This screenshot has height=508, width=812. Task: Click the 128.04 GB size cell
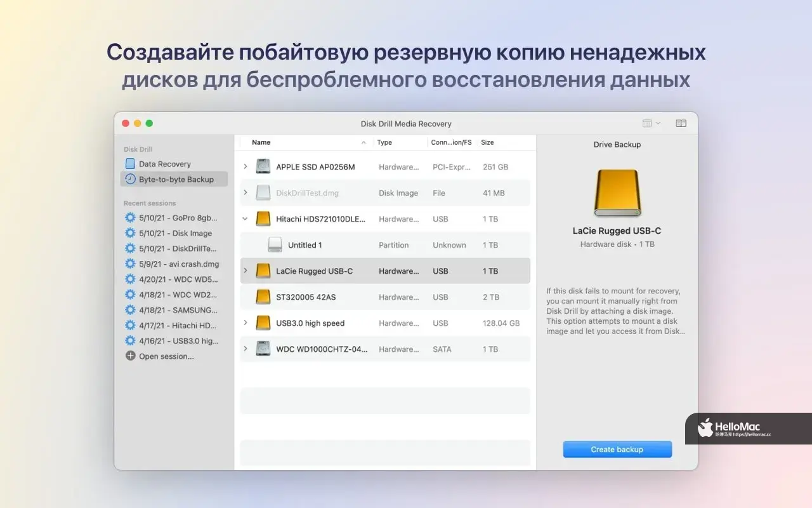coord(501,323)
